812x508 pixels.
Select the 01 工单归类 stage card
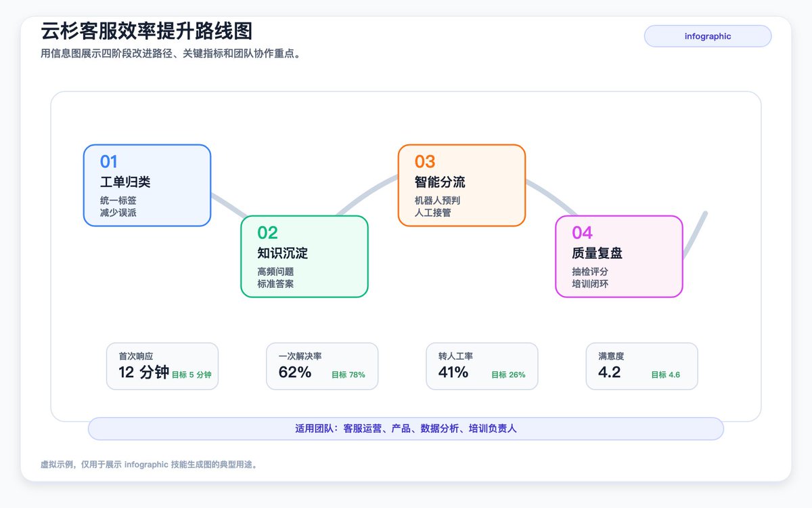point(147,185)
